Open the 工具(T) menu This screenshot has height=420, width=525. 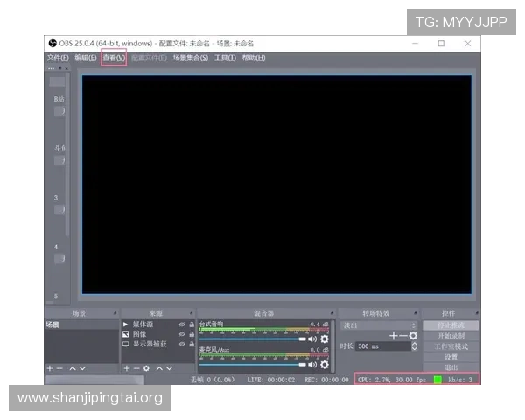[x=225, y=58]
